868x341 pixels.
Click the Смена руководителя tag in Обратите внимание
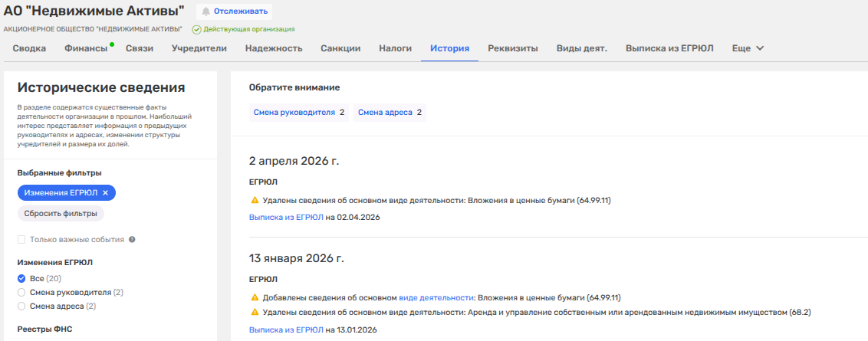294,113
